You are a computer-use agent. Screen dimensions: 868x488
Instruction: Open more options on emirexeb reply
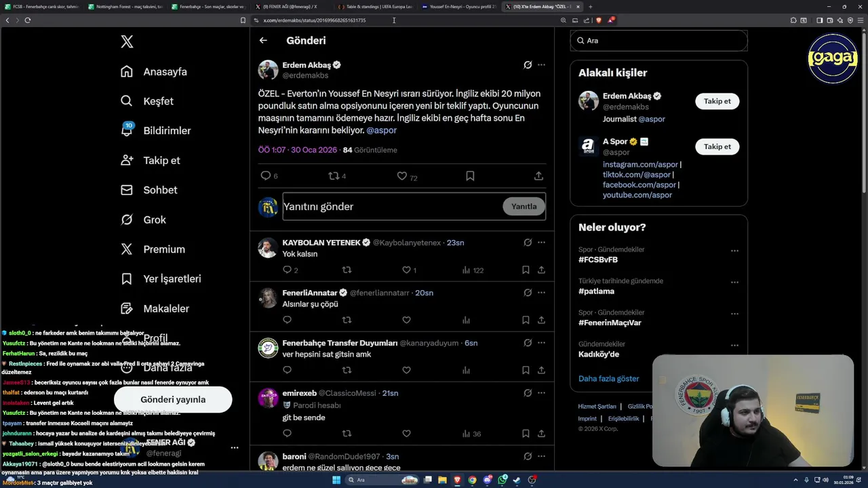tap(541, 392)
